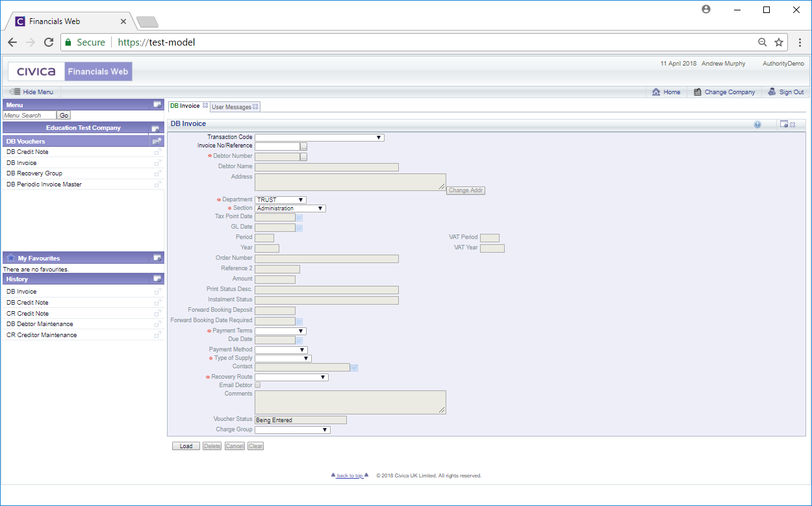Click the Change Addr button
The width and height of the screenshot is (812, 506).
click(x=466, y=190)
